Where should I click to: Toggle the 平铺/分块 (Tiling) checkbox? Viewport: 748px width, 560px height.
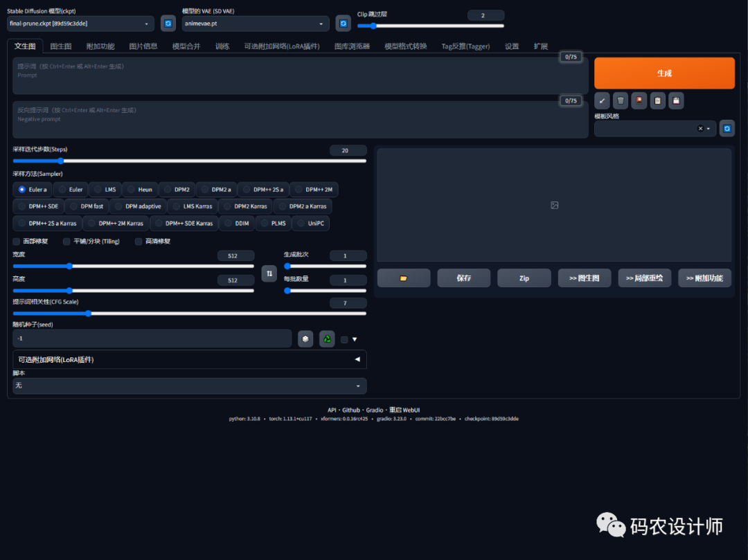tap(66, 242)
